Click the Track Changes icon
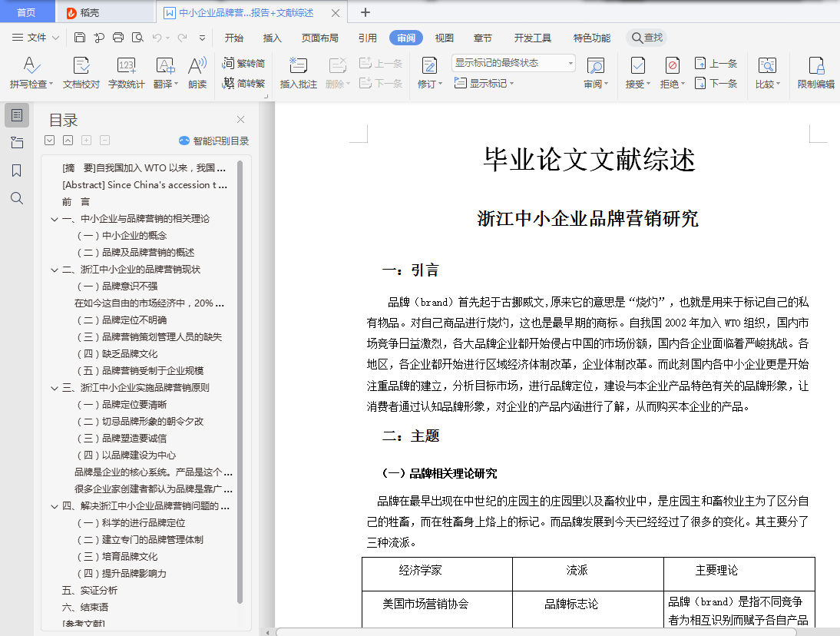 429,66
